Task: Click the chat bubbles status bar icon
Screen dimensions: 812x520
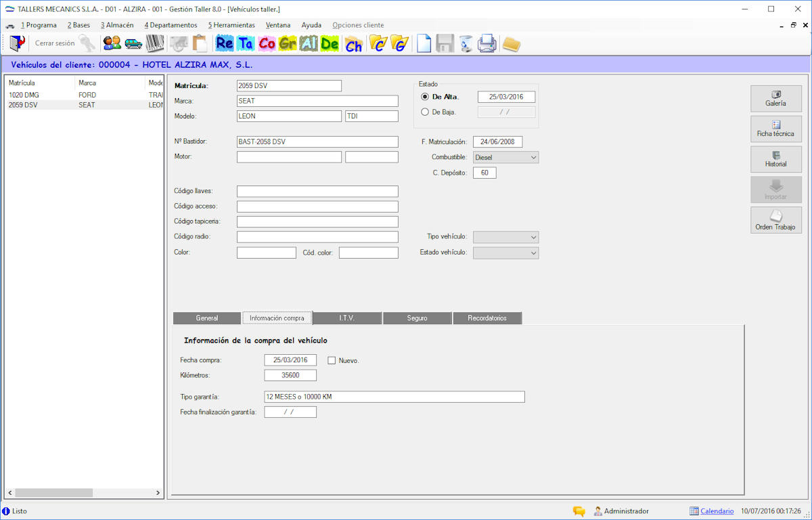Action: 579,511
